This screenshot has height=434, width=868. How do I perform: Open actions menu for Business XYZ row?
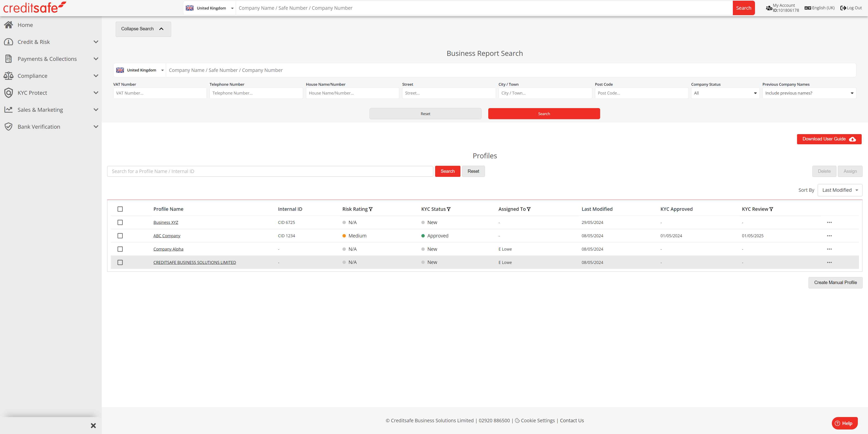coord(829,222)
